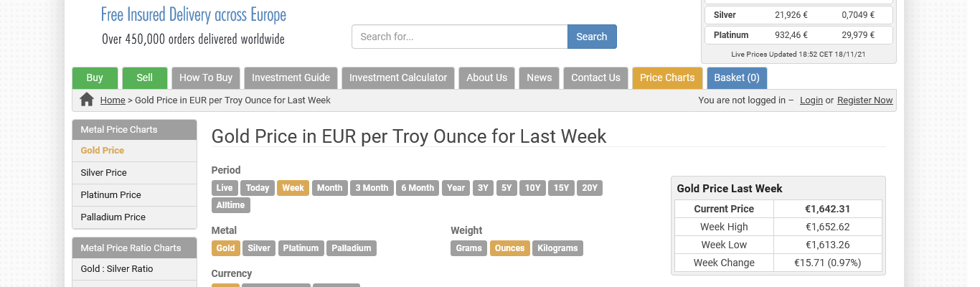Open Silver Price in sidebar
The image size is (980, 287).
coord(103,173)
